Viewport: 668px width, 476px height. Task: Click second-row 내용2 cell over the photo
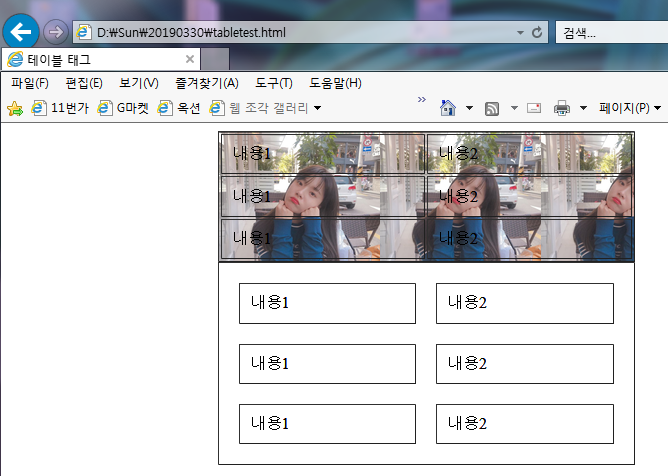(x=530, y=196)
